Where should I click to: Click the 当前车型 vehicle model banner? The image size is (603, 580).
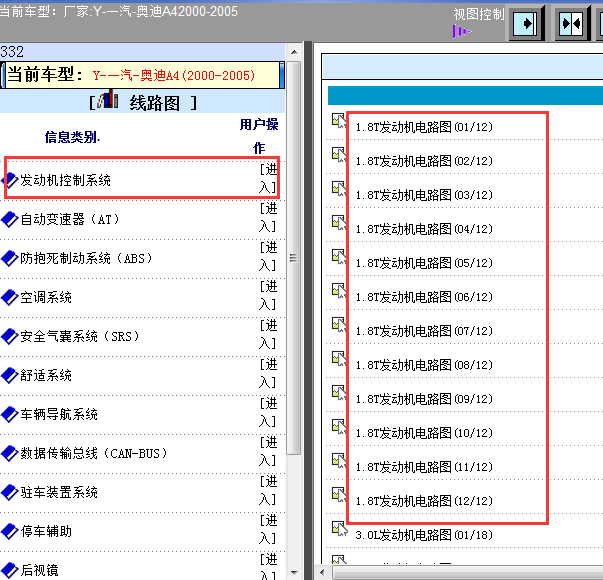[142, 75]
